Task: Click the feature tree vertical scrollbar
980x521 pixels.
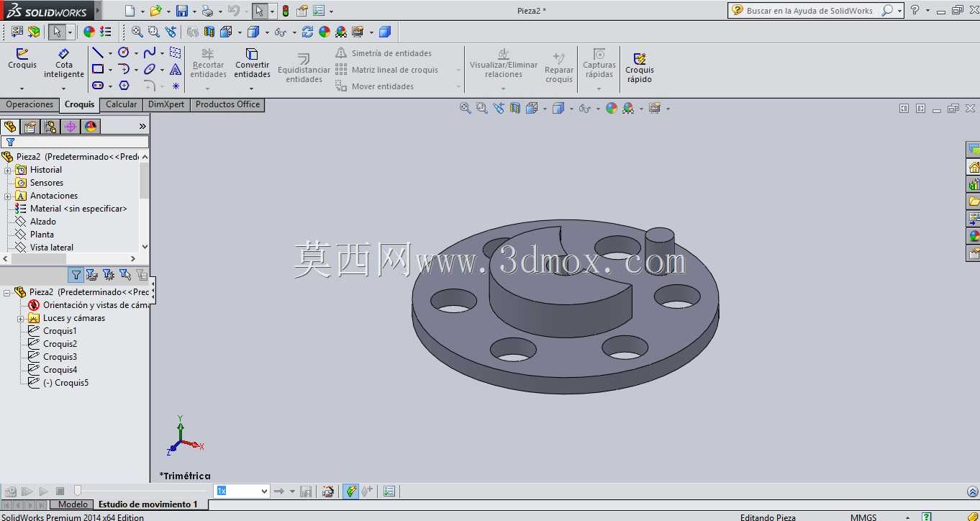Action: (x=145, y=181)
